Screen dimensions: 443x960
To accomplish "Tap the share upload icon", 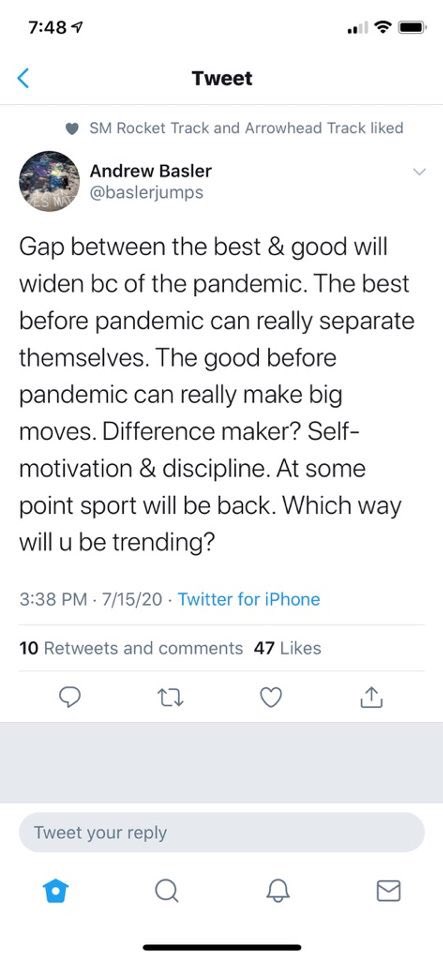I will tap(372, 697).
